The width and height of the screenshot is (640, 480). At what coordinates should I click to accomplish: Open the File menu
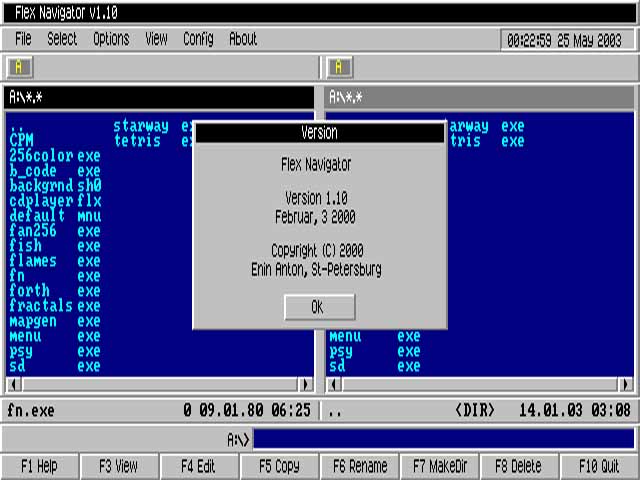pyautogui.click(x=23, y=39)
